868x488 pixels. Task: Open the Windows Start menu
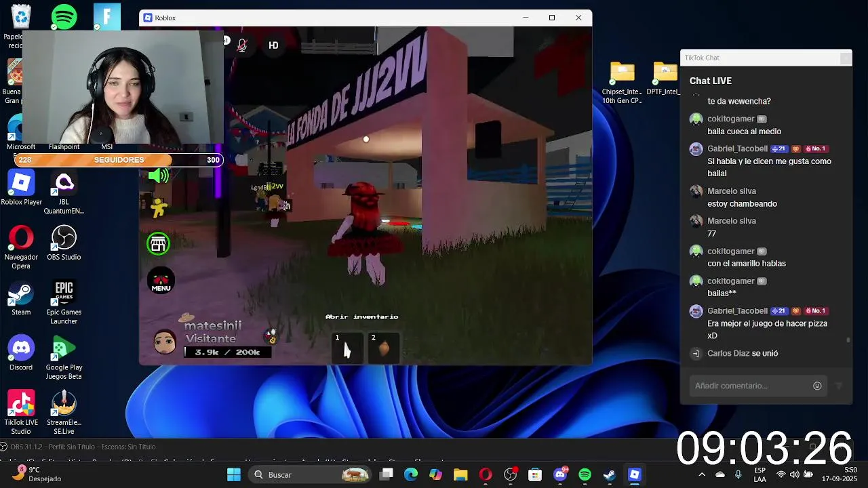234,474
